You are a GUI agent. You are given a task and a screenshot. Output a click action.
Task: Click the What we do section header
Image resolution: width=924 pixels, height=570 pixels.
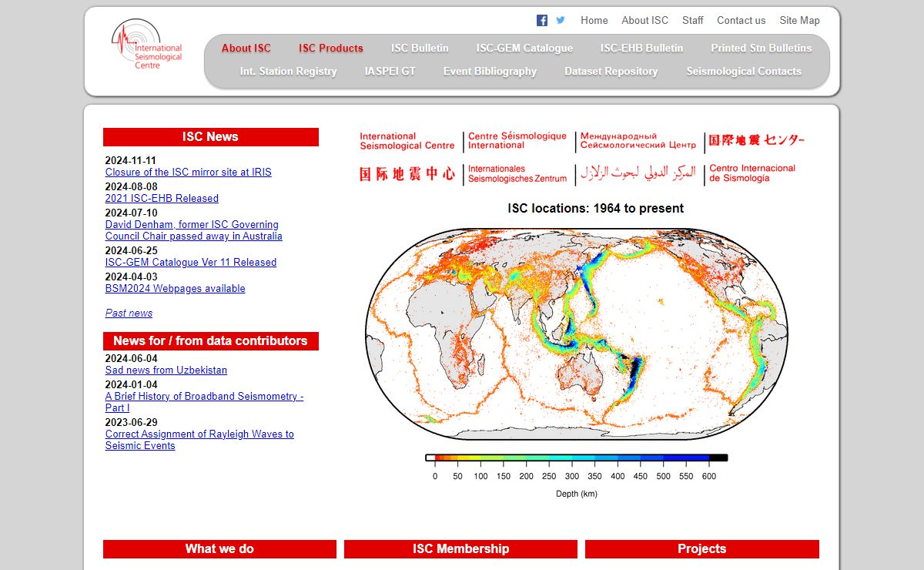point(219,549)
